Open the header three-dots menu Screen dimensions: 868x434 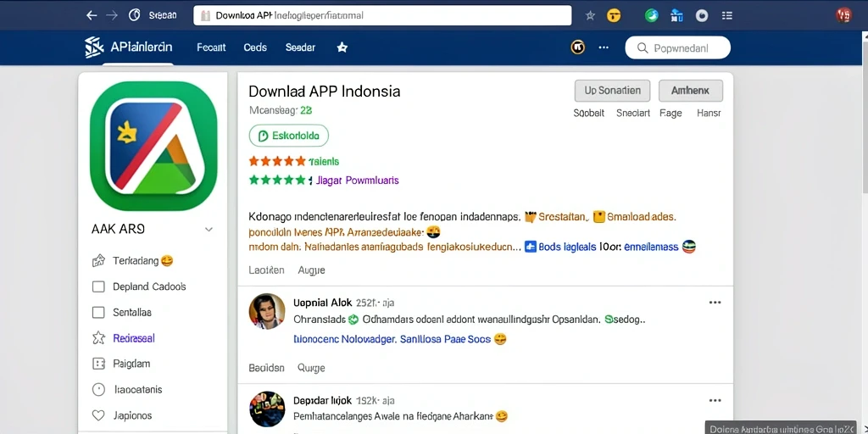[x=604, y=47]
